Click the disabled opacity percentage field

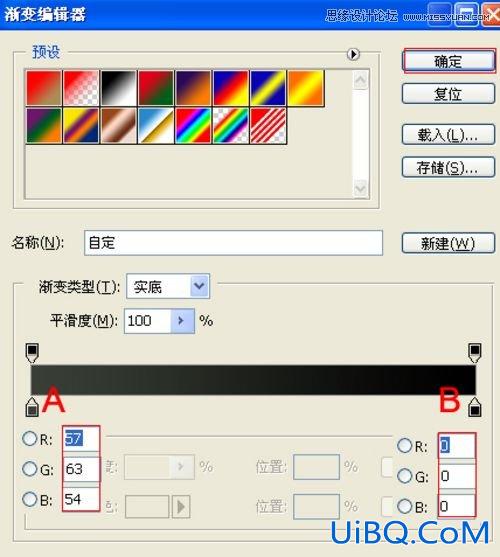147,467
